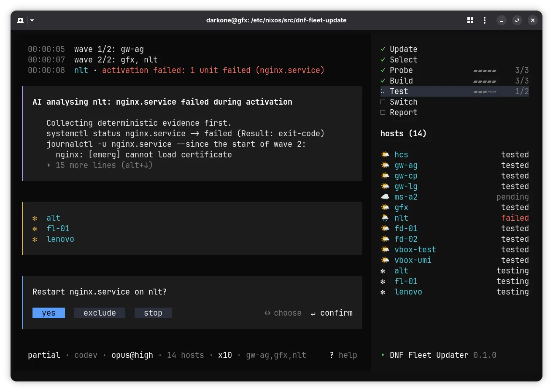Click the confirm enter-key hint
The height and width of the screenshot is (392, 553).
point(332,313)
